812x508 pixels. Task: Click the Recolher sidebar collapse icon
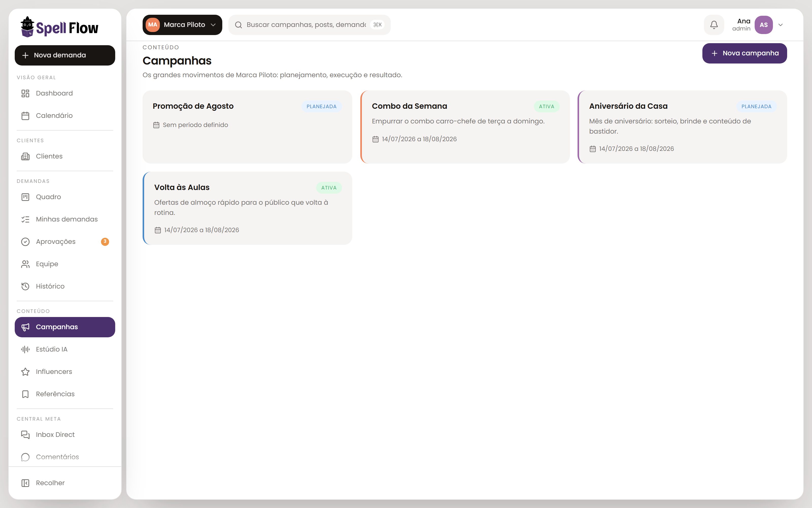25,483
